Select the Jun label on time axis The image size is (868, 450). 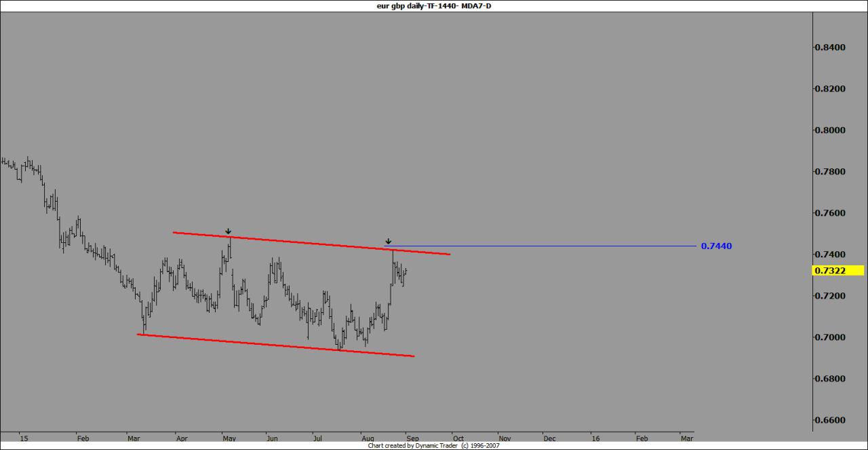click(271, 438)
